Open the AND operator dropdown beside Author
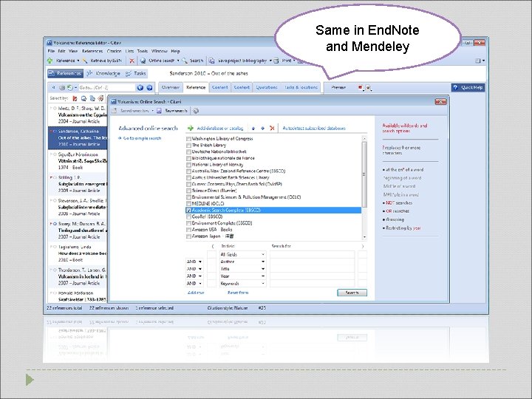The image size is (532, 399). point(200,262)
